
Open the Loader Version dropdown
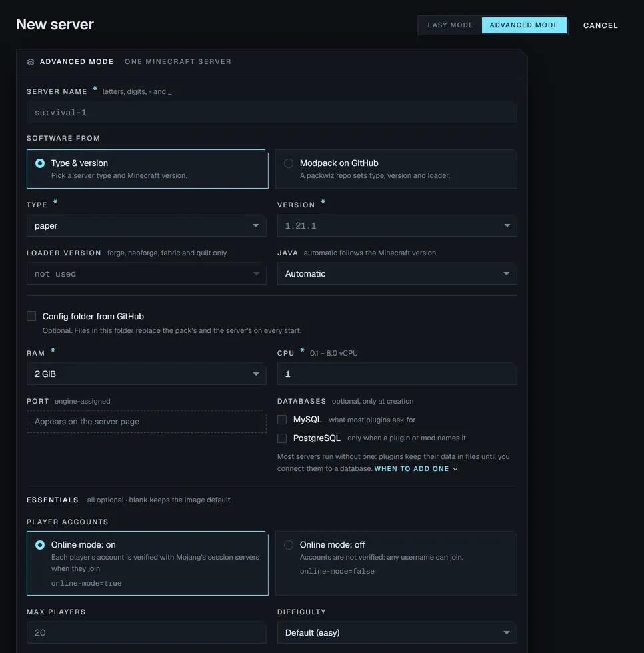146,274
